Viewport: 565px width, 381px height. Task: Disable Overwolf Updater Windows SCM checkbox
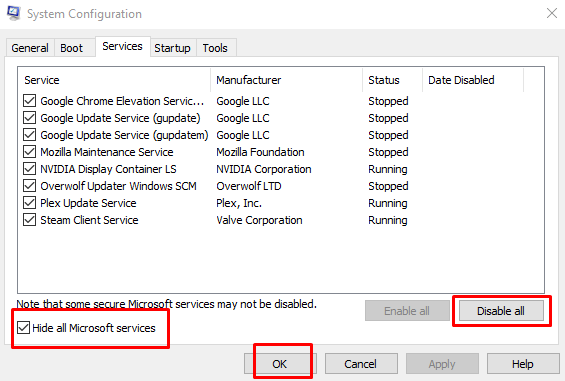click(30, 186)
